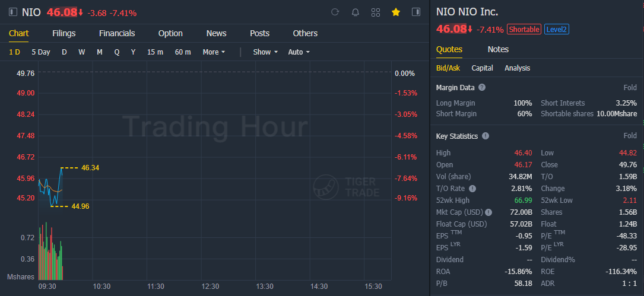Image resolution: width=644 pixels, height=296 pixels.
Task: Select the M monthly timeframe
Action: (99, 52)
